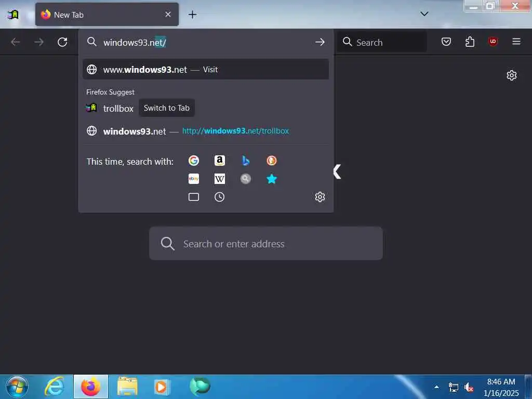532x399 pixels.
Task: Close the New Tab tab
Action: coord(168,14)
